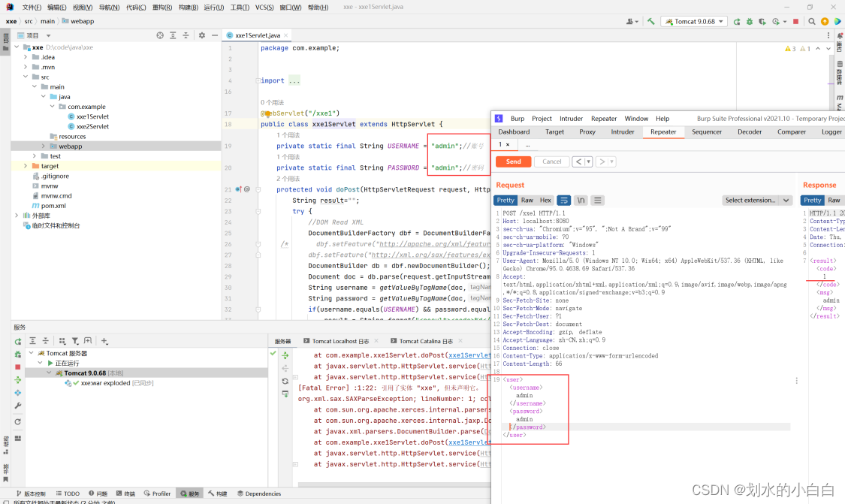
Task: Click the editor tabs three-dot menu
Action: 828,35
